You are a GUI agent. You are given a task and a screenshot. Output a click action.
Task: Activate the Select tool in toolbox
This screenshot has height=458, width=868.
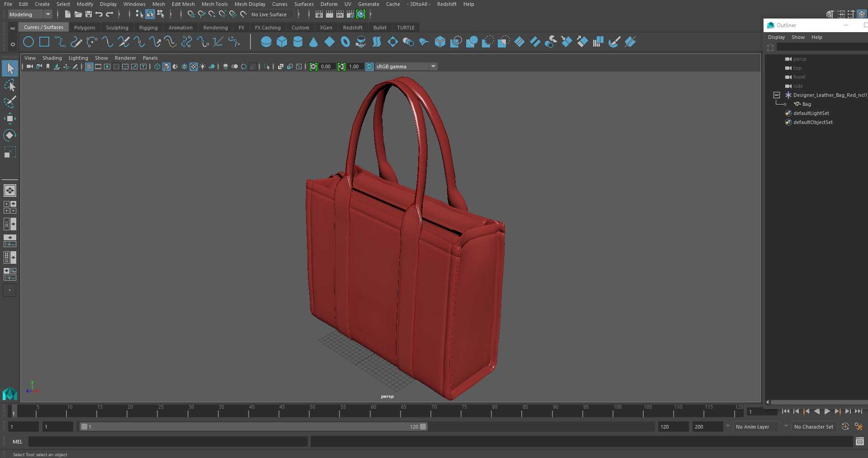pos(10,68)
